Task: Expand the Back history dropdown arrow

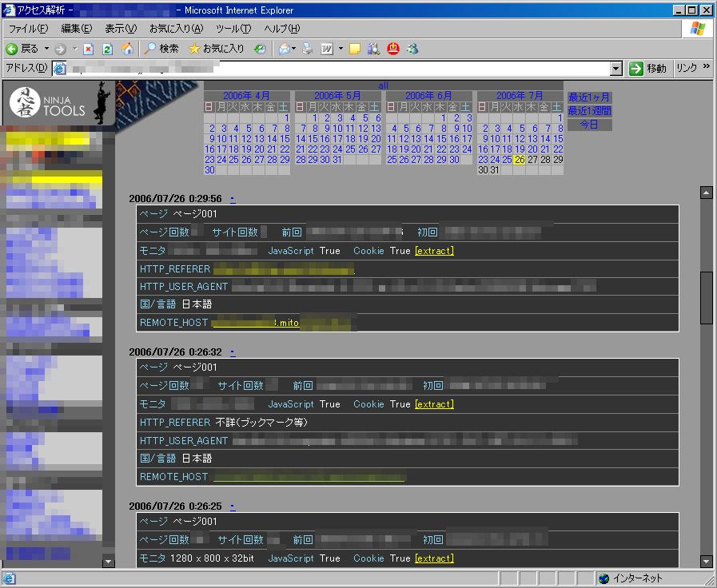Action: point(46,49)
